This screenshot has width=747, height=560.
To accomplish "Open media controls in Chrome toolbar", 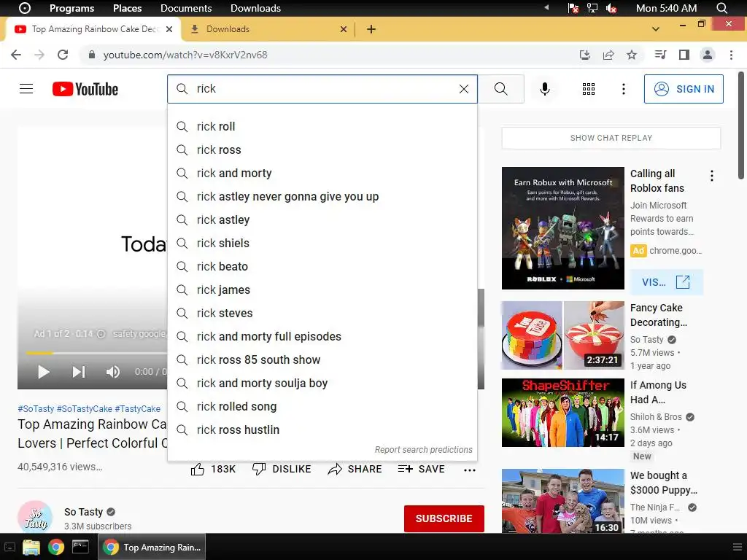I will tap(660, 55).
